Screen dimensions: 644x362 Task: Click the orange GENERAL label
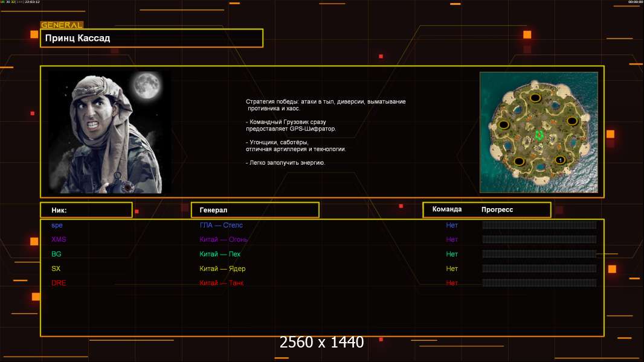click(x=62, y=25)
